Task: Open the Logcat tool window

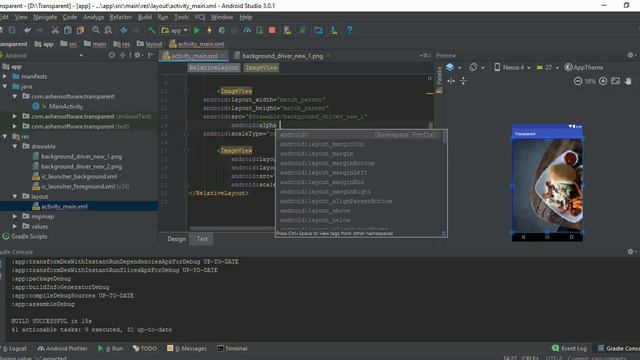Action: (x=14, y=349)
